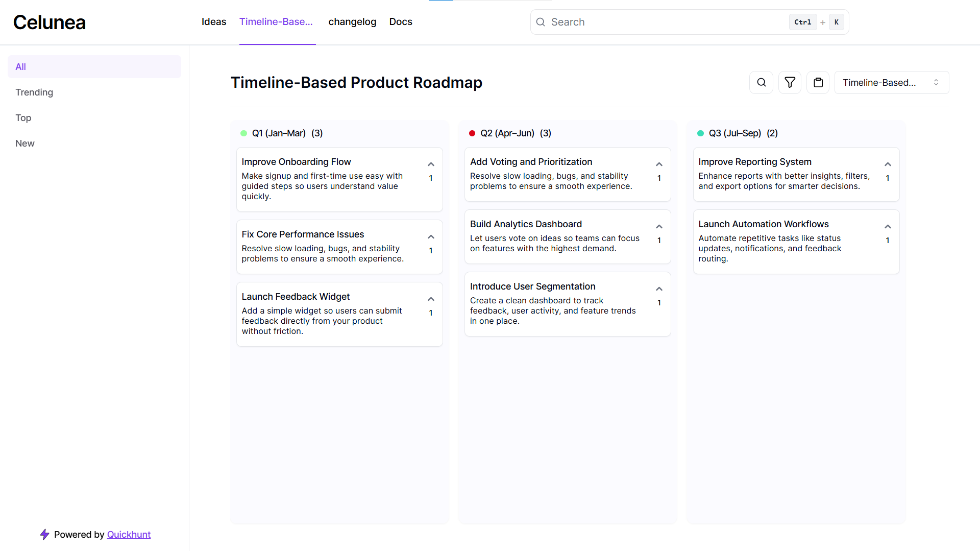The image size is (980, 551).
Task: Upvote Build Analytics Dashboard card
Action: point(659,227)
